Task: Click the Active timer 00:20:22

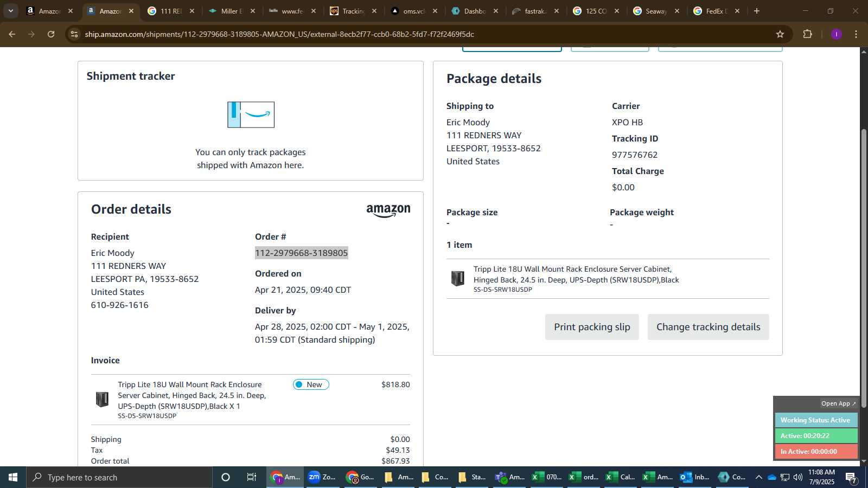Action: pos(816,435)
